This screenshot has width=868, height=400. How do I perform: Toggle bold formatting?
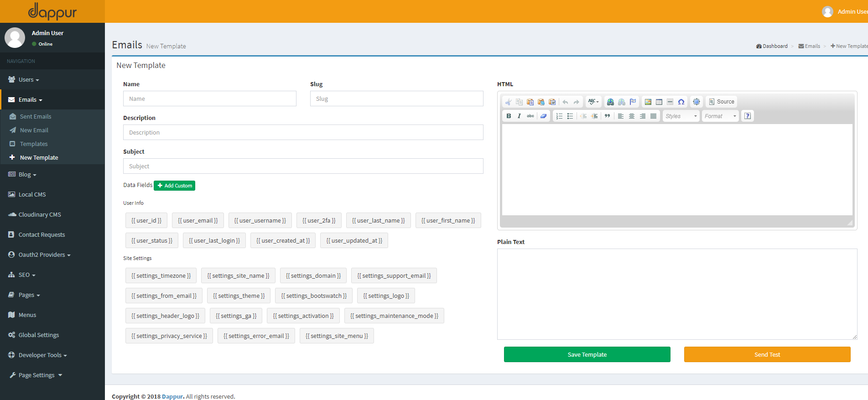(x=509, y=116)
